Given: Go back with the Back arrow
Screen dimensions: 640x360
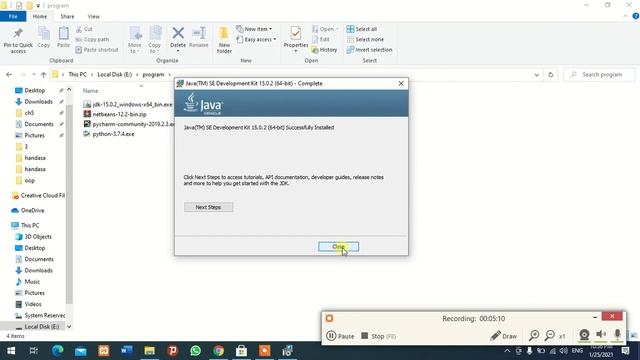Looking at the screenshot, I should (9, 75).
